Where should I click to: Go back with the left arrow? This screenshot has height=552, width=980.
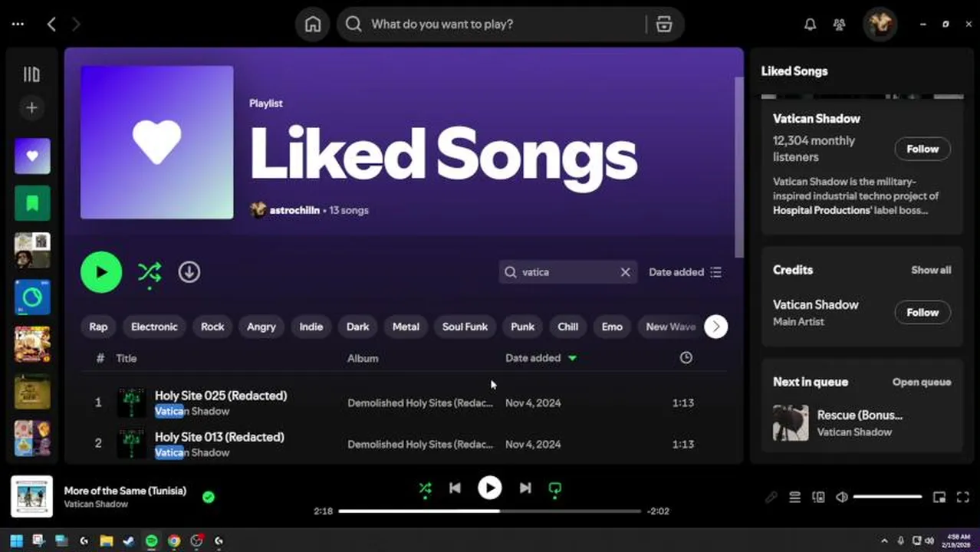(x=51, y=24)
